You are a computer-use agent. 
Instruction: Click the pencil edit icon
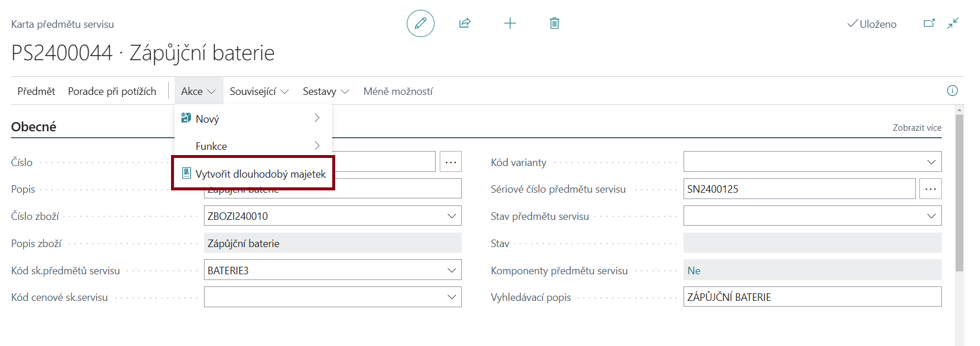(x=420, y=23)
